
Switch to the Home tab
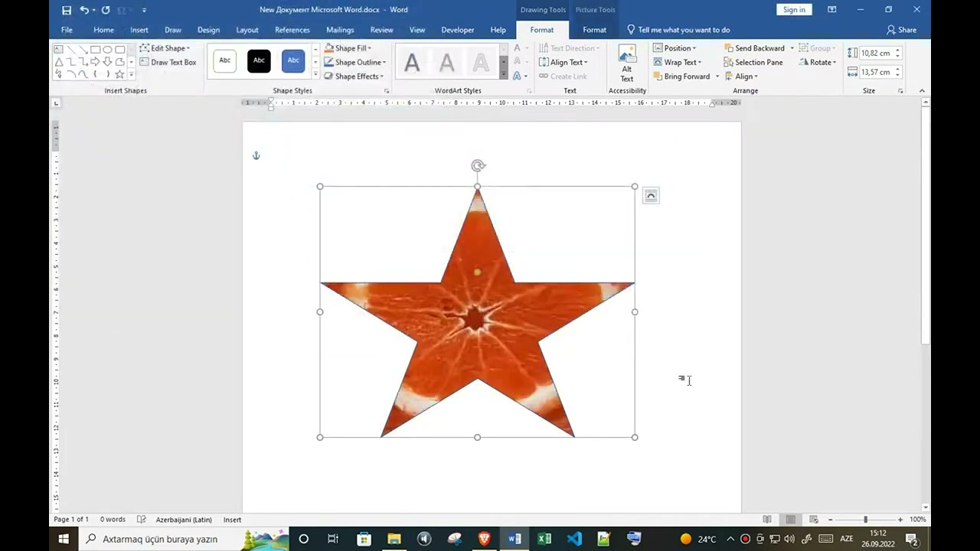(103, 30)
